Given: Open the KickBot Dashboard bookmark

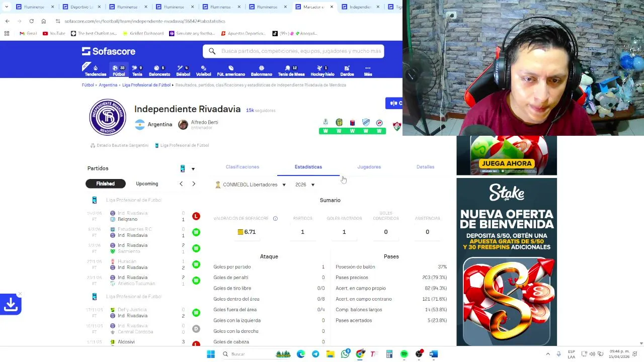Looking at the screenshot, I should [142, 33].
